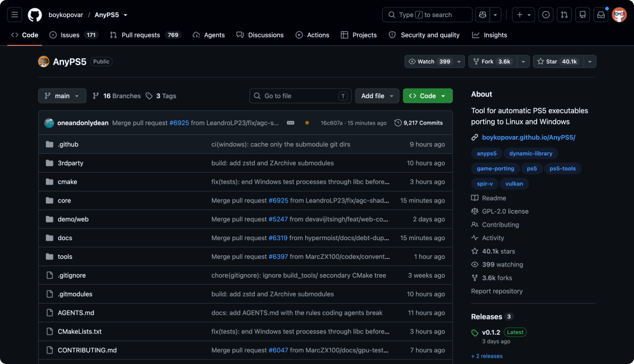Open repositories icon in top header

[583, 15]
